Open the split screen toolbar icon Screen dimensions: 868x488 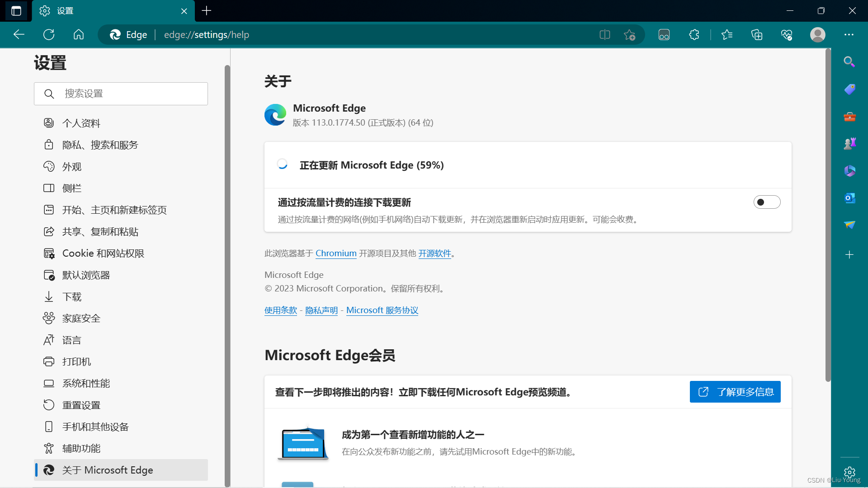click(604, 34)
